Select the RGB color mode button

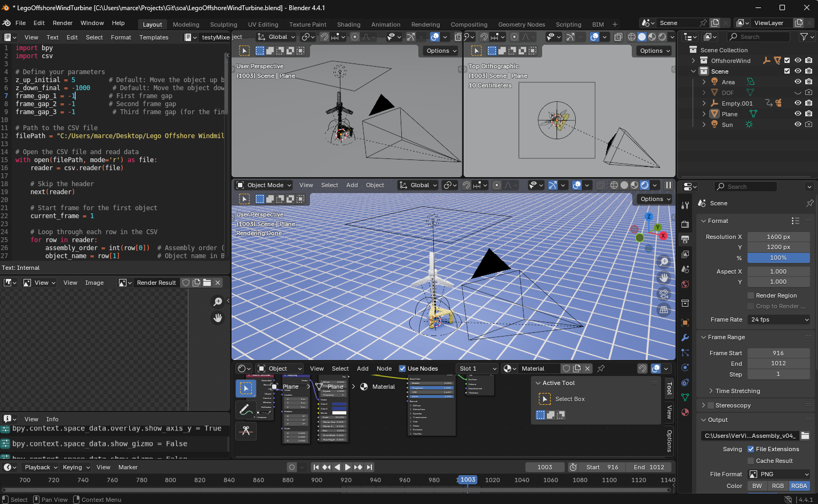point(778,486)
